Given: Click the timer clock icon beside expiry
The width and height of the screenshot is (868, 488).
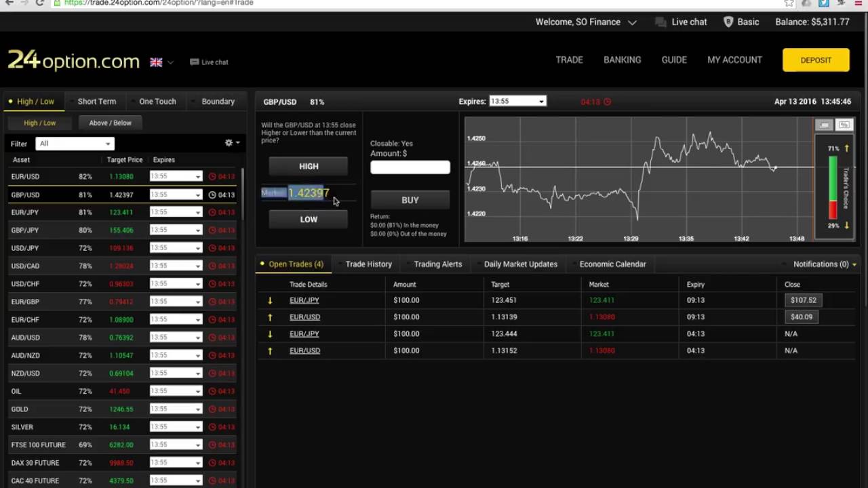Looking at the screenshot, I should (607, 102).
